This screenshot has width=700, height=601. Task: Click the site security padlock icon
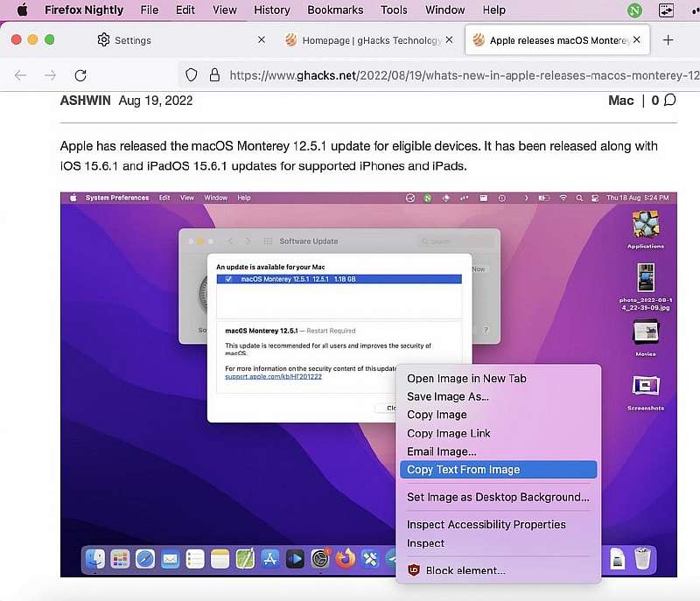[213, 75]
